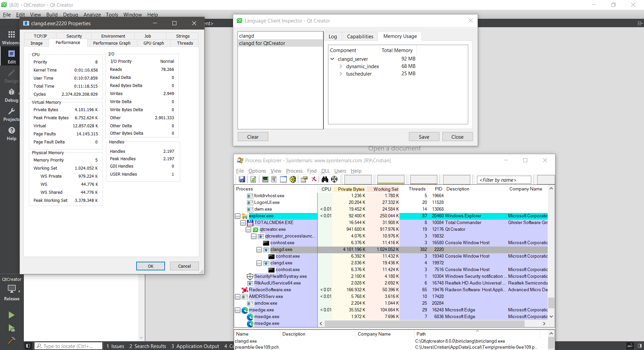
Task: Select 'clangd' in Inspector client list
Action: pyautogui.click(x=280, y=36)
